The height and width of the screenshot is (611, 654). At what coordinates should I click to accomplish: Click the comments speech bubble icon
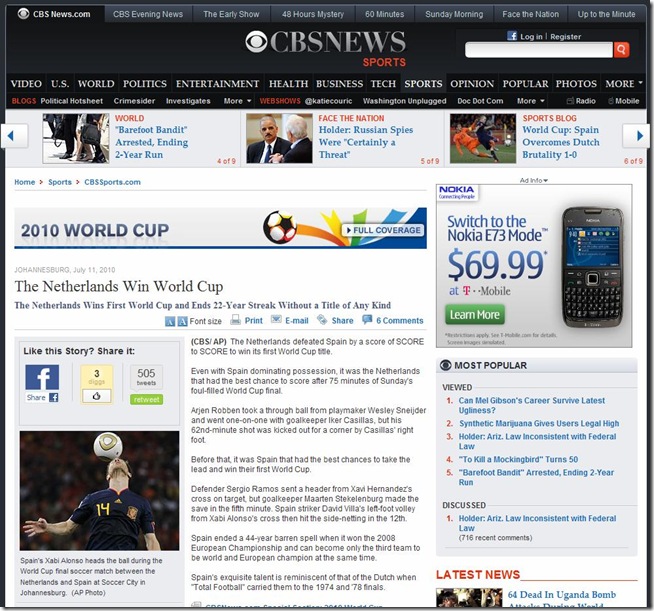pyautogui.click(x=367, y=320)
